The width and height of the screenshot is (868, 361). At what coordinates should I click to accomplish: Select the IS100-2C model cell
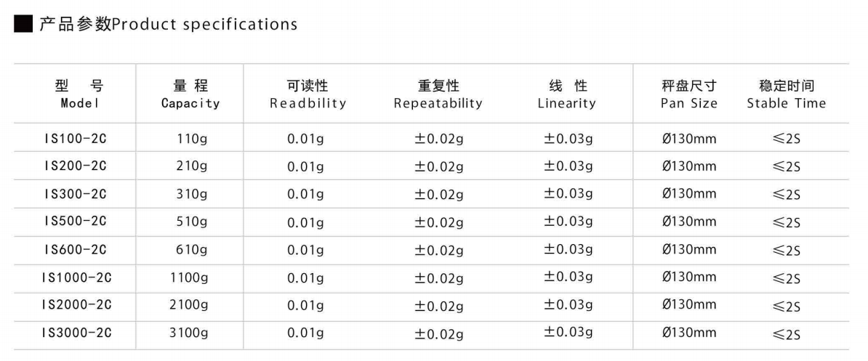pyautogui.click(x=75, y=138)
